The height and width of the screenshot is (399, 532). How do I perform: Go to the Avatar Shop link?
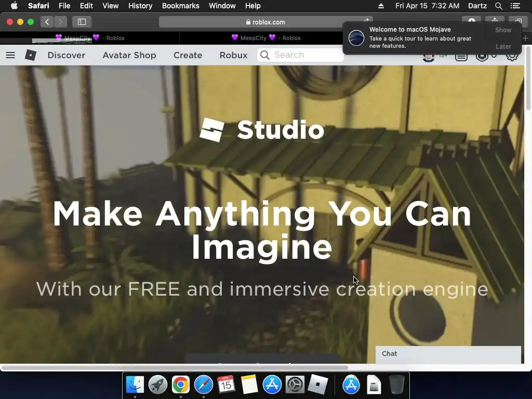point(129,55)
